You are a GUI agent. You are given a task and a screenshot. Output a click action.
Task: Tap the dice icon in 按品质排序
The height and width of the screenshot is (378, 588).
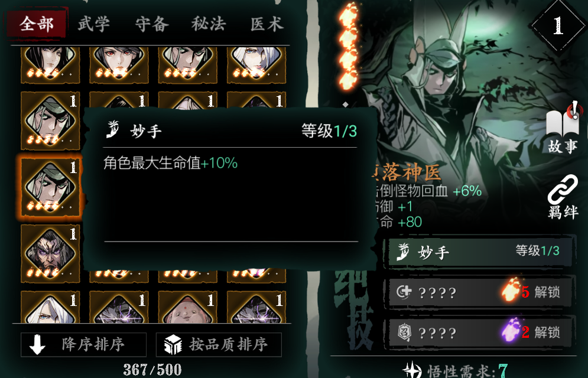(173, 344)
